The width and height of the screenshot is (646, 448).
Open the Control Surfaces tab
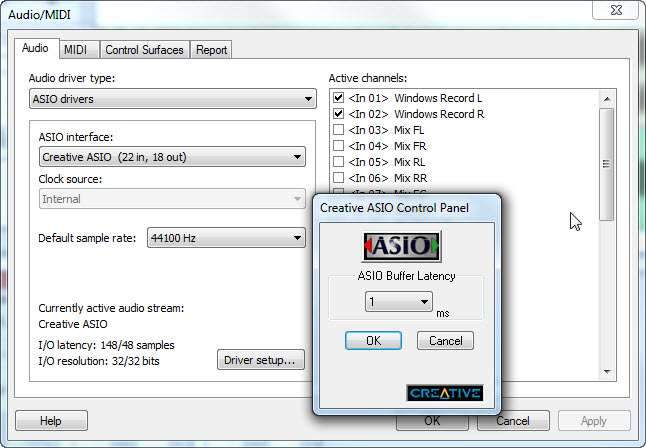145,50
